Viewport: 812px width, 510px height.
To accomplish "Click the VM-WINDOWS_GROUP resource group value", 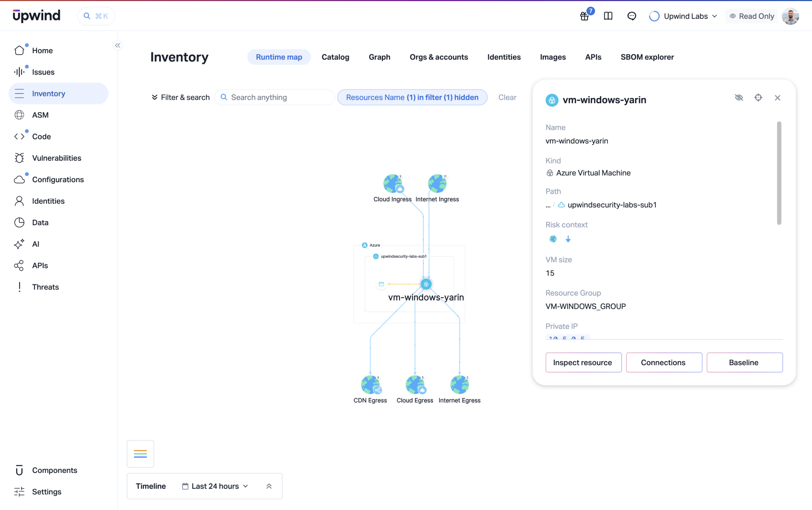I will 586,307.
